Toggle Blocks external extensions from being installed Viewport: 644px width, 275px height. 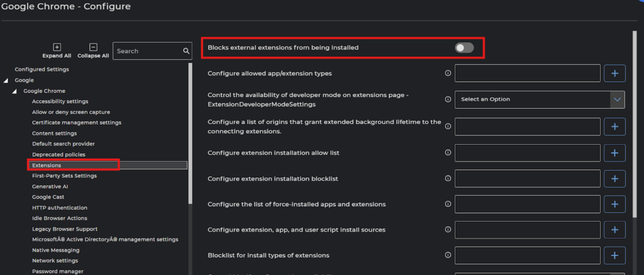coord(464,48)
